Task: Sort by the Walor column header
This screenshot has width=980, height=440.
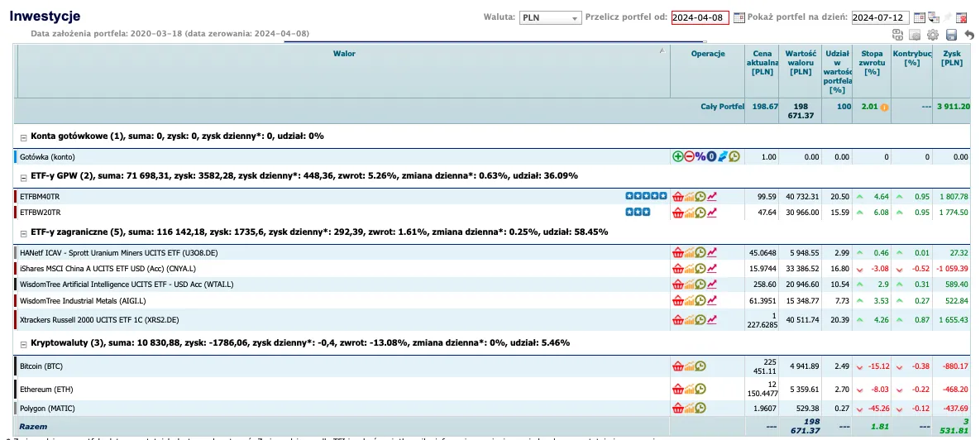Action: [344, 54]
